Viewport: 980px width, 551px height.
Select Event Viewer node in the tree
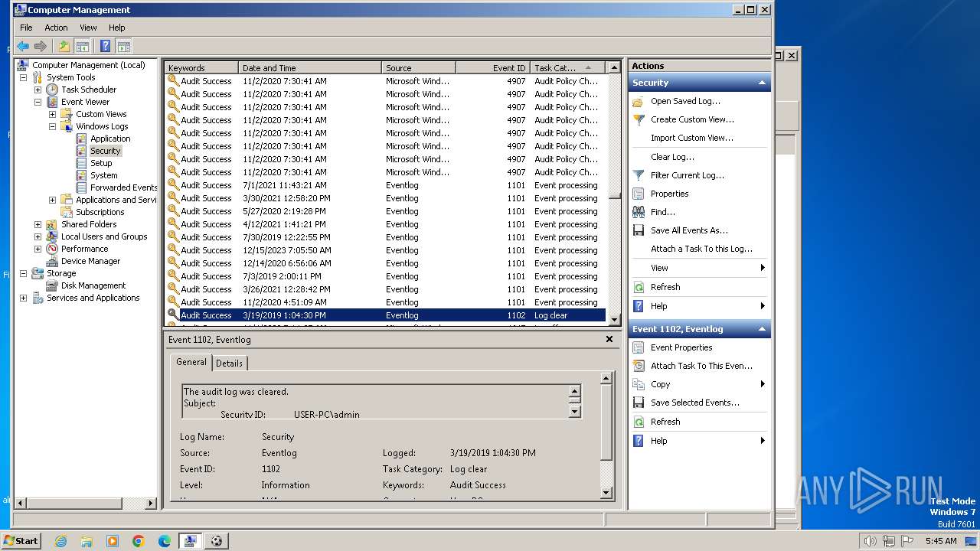(x=85, y=102)
